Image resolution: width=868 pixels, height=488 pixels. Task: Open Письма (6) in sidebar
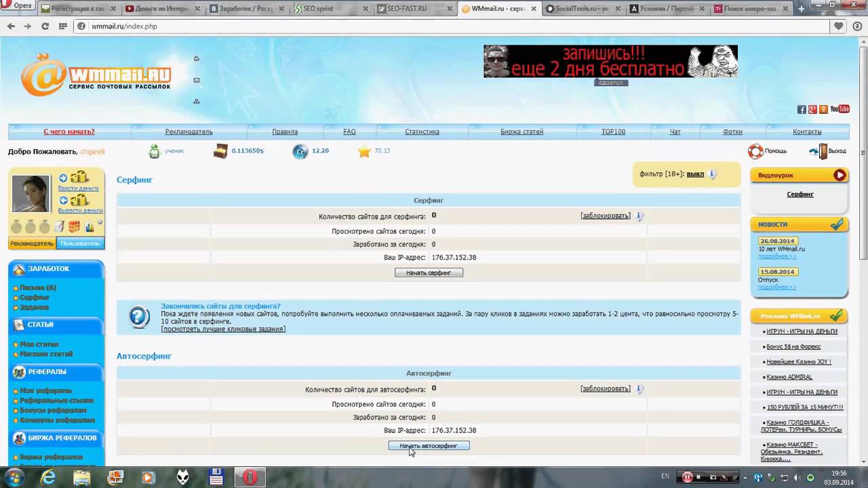click(38, 287)
